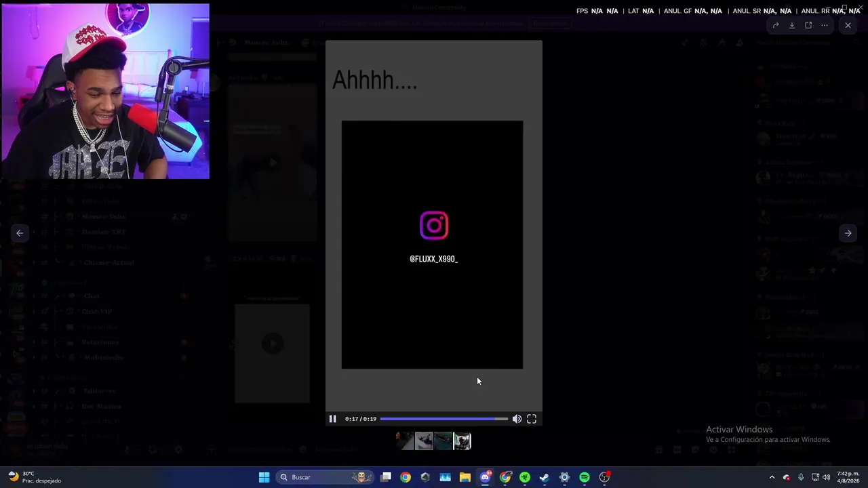868x488 pixels.
Task: Open the system tray volume icon
Action: [x=826, y=477]
